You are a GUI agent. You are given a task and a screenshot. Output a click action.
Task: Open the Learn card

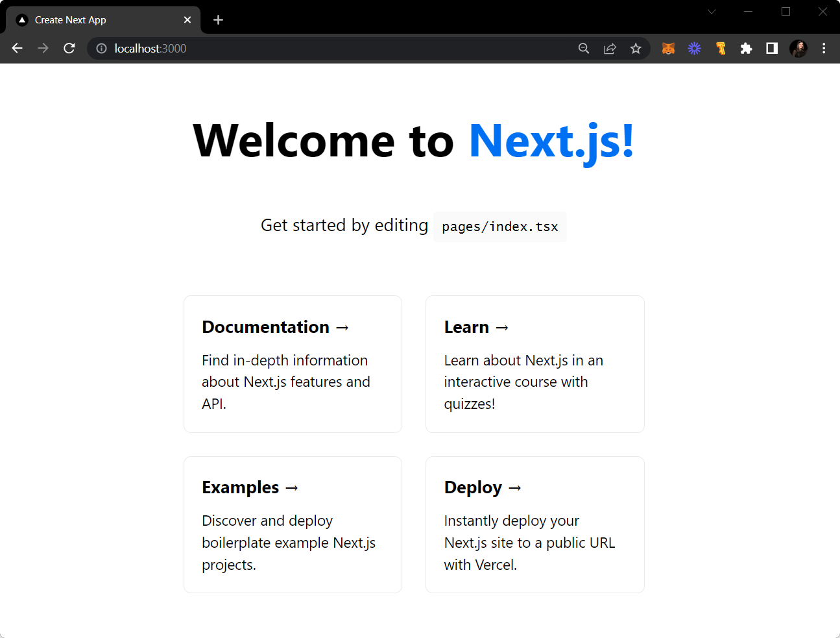(535, 364)
